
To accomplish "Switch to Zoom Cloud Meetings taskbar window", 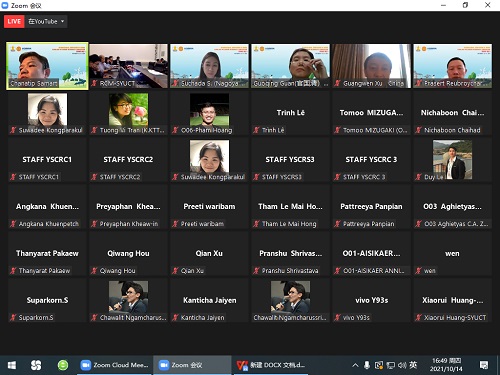I will coord(115,365).
